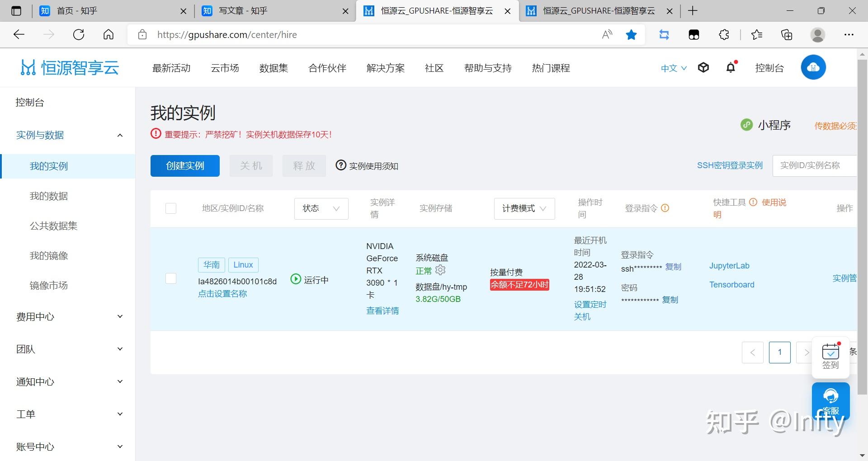Open 最新活动 in top navigation
The height and width of the screenshot is (461, 868).
(x=171, y=68)
